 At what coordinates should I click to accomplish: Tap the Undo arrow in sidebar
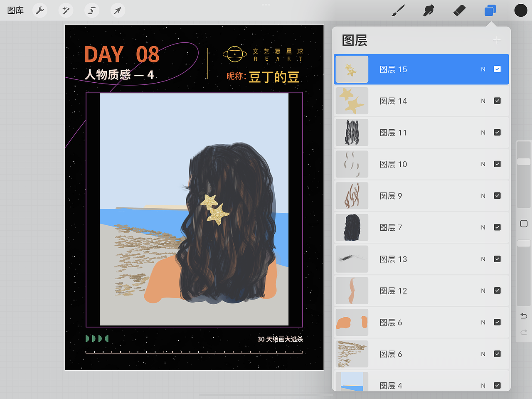(x=524, y=316)
